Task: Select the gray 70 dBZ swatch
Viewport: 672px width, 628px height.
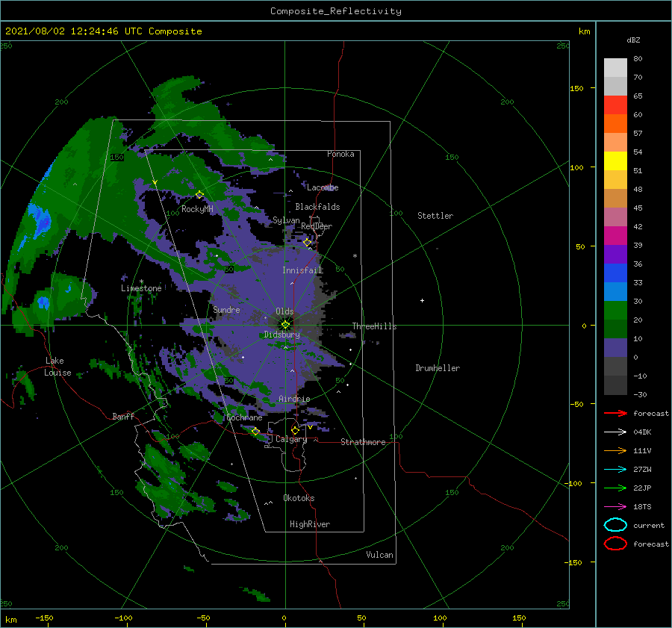Action: [x=615, y=86]
